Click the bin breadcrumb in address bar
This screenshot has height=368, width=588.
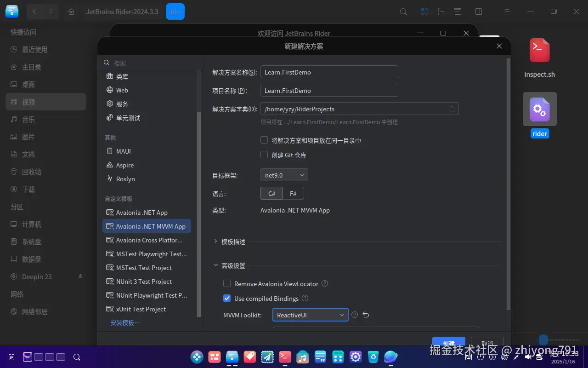[175, 11]
